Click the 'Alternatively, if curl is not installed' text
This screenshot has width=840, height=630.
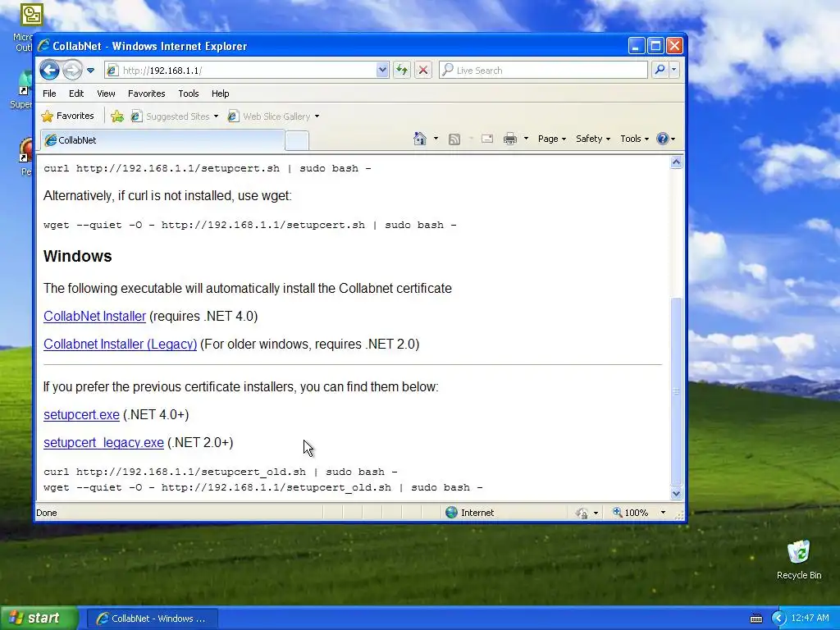tap(167, 195)
